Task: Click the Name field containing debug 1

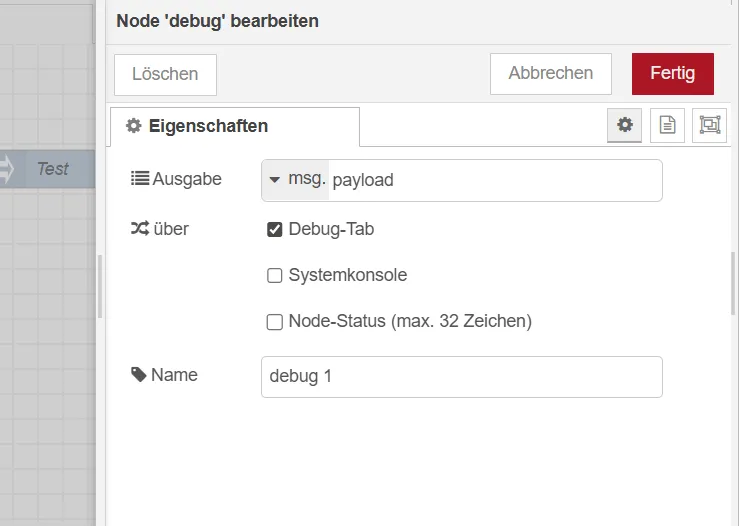Action: point(461,377)
